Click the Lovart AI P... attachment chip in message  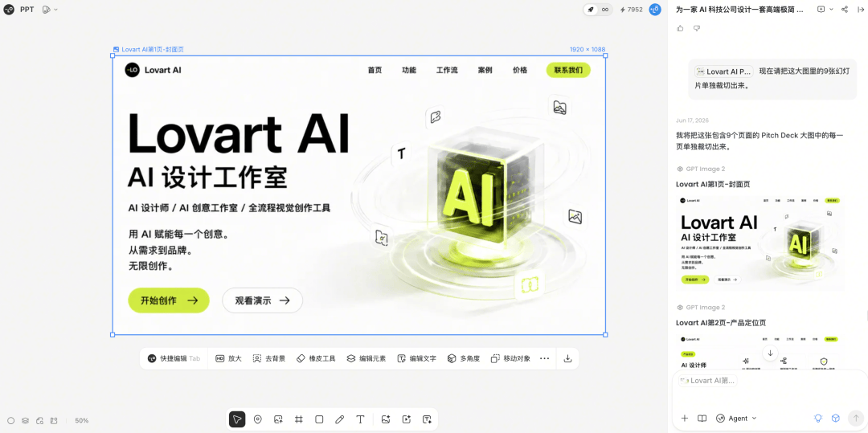click(723, 71)
